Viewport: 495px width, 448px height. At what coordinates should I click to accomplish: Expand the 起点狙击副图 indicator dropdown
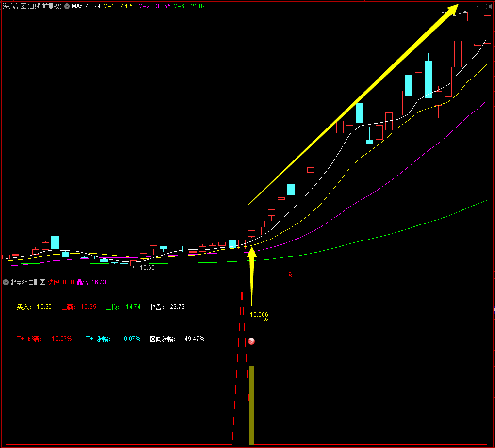[6, 282]
